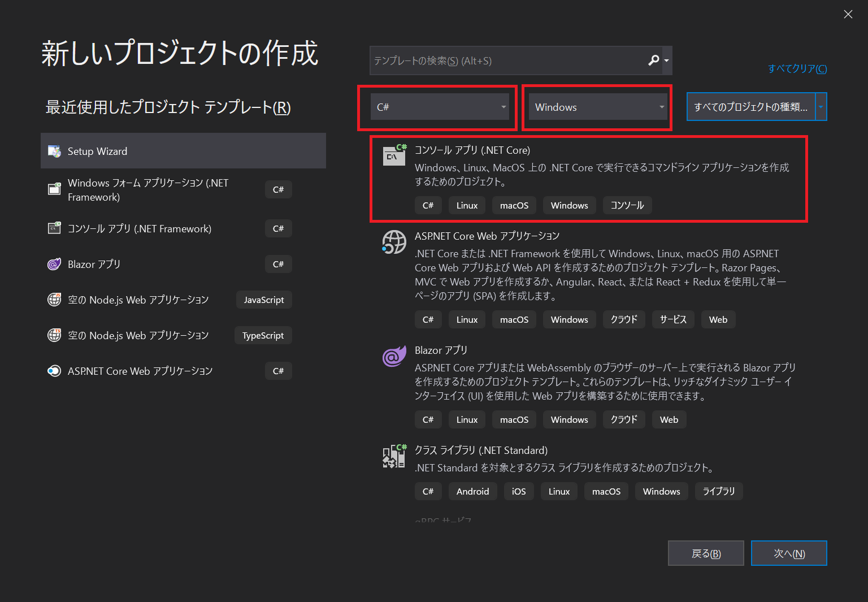The height and width of the screenshot is (602, 868).
Task: Select Windows フォーム アプリケーション recent template
Action: (183, 189)
